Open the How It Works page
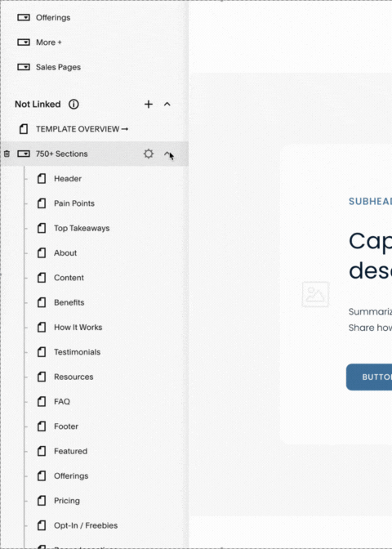Screen dimensions: 392x549 click(78, 328)
